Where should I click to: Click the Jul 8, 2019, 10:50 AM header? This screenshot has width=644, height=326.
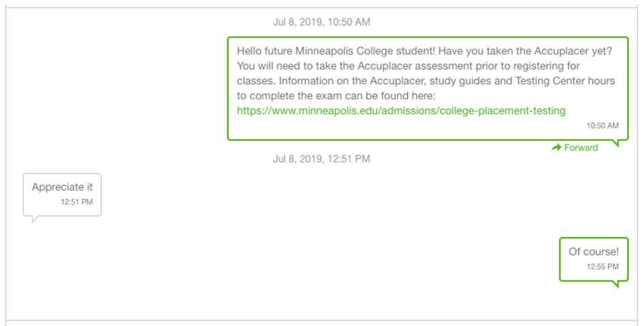point(322,22)
